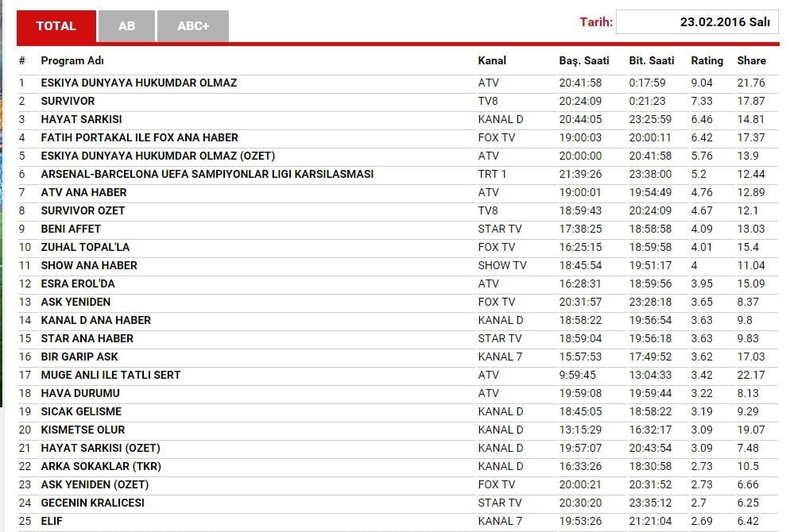Select the ESKIYA DUNYAYA HUKUMDAR OLMAZ row ranked first
The width and height of the screenshot is (790, 532).
pyautogui.click(x=139, y=83)
